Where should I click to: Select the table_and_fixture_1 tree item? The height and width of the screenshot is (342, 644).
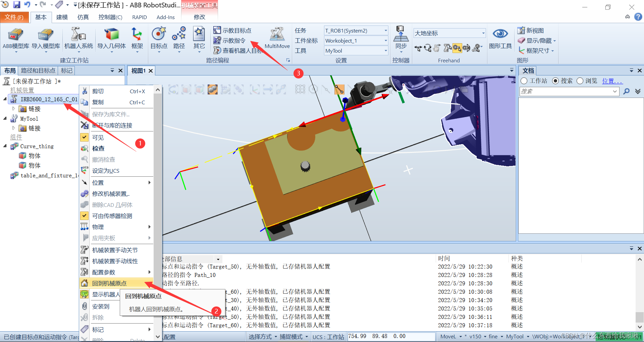[45, 175]
